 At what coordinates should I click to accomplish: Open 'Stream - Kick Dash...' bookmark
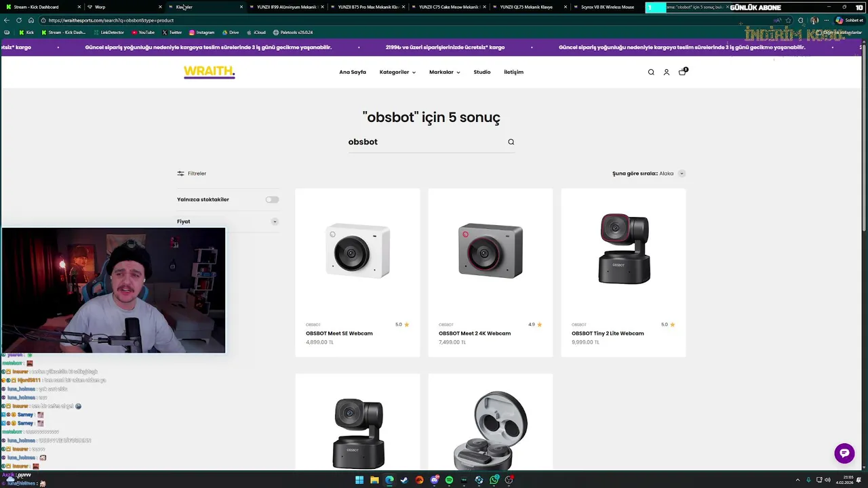pos(64,33)
